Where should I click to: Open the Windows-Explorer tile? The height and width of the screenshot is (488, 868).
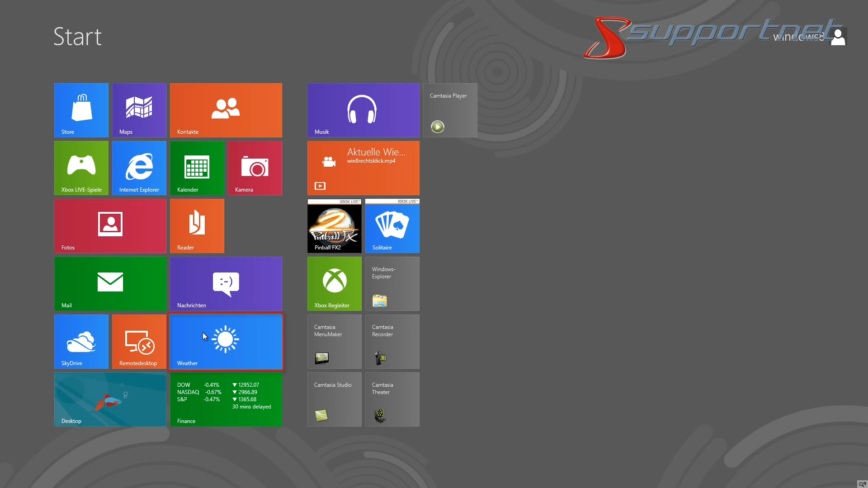(392, 284)
